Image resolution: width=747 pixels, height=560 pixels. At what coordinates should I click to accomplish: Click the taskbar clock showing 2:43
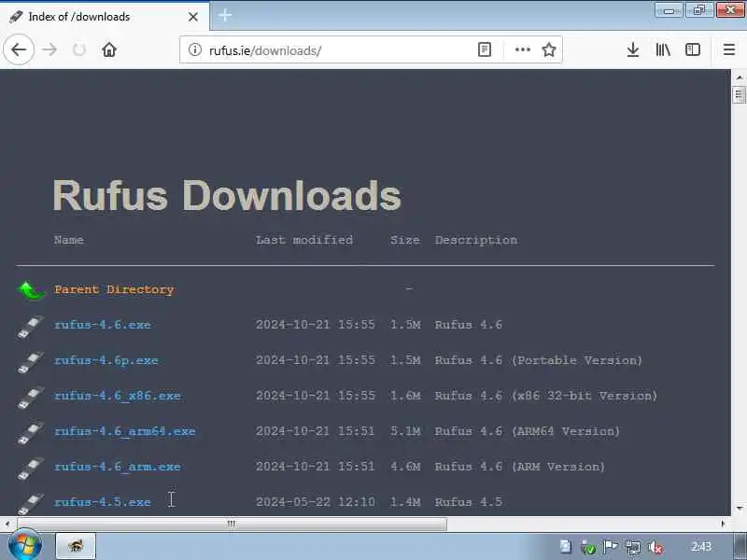click(x=701, y=547)
